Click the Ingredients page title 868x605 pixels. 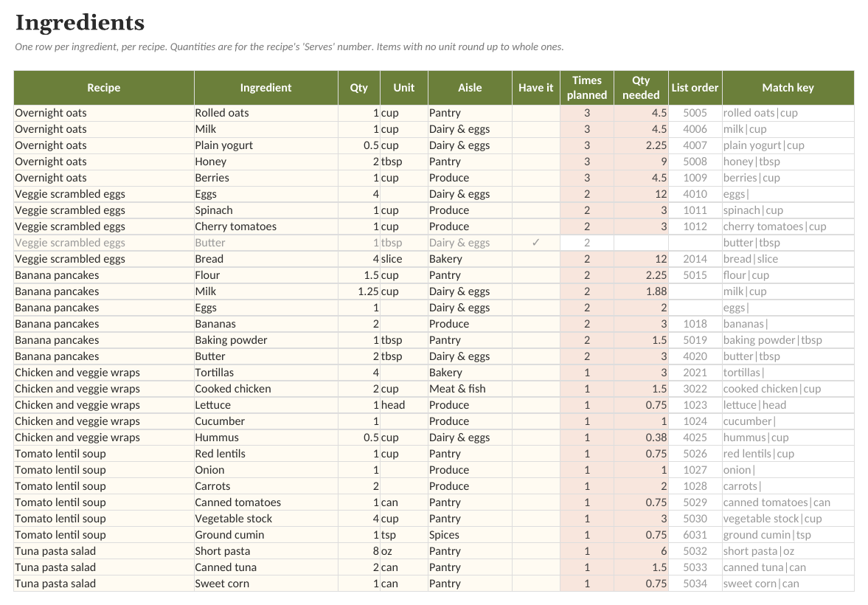pos(80,23)
